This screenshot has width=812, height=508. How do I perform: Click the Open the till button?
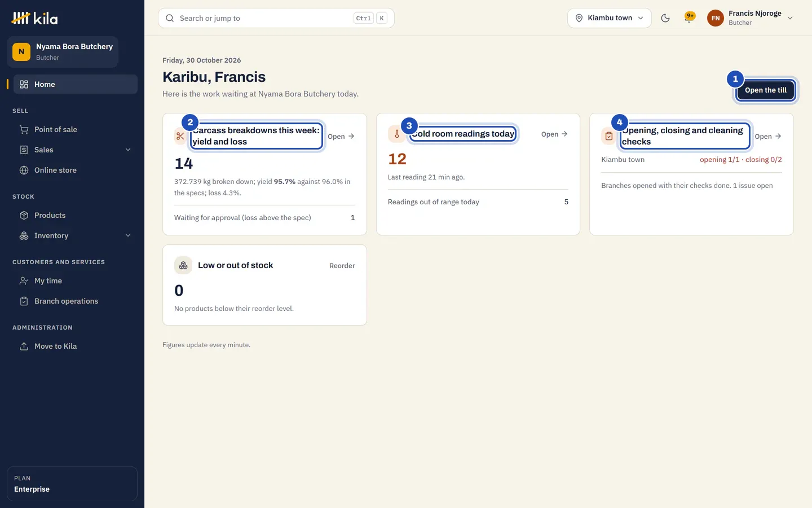(766, 90)
